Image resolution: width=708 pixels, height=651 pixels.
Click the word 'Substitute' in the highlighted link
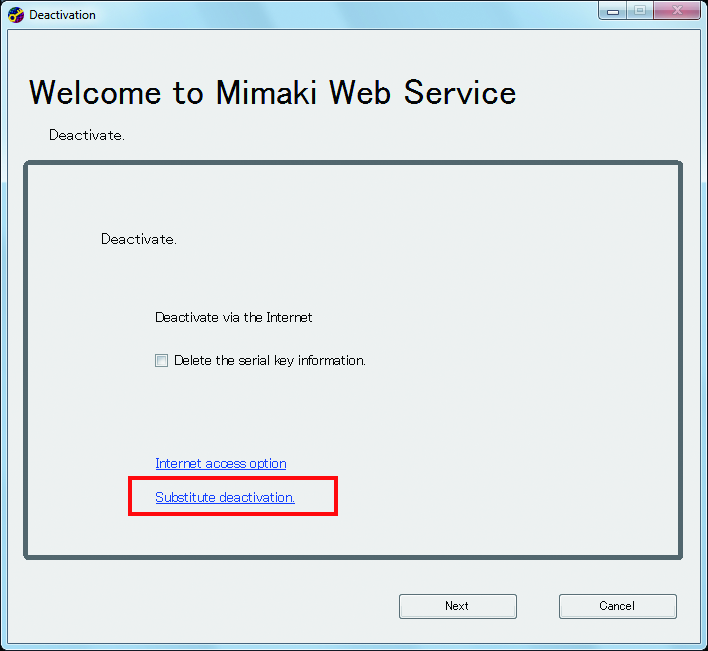click(186, 497)
